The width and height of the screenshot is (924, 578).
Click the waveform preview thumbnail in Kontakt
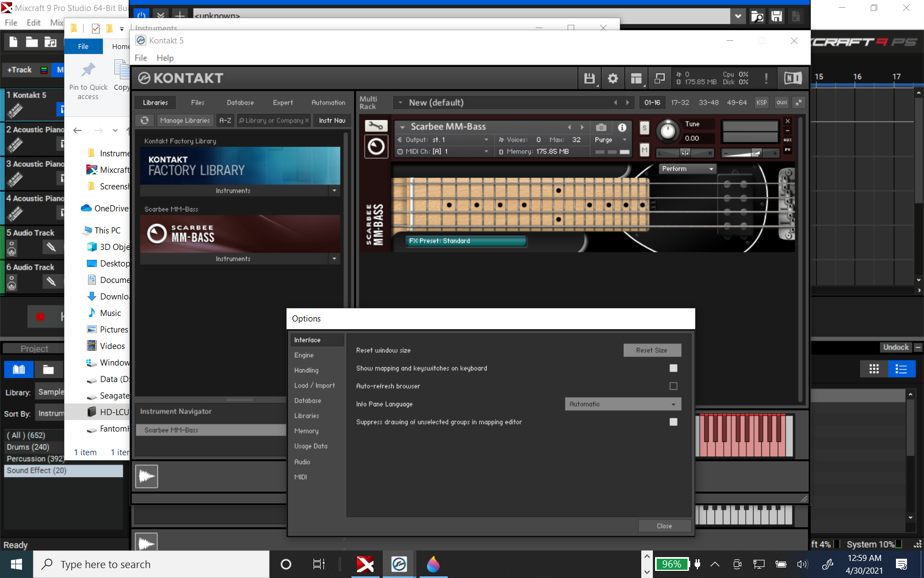(x=147, y=476)
